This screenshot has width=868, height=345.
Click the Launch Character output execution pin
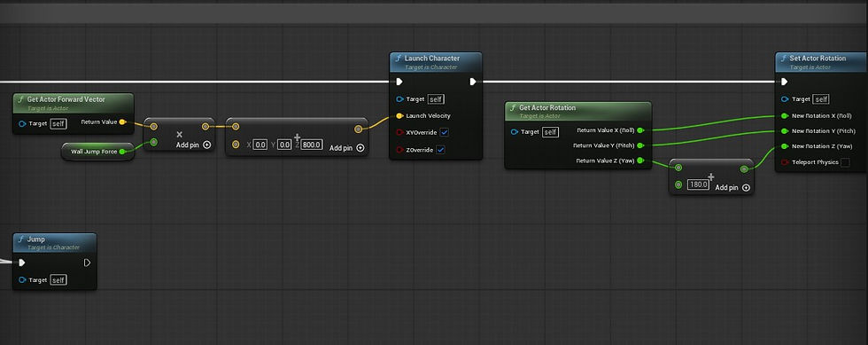[473, 82]
